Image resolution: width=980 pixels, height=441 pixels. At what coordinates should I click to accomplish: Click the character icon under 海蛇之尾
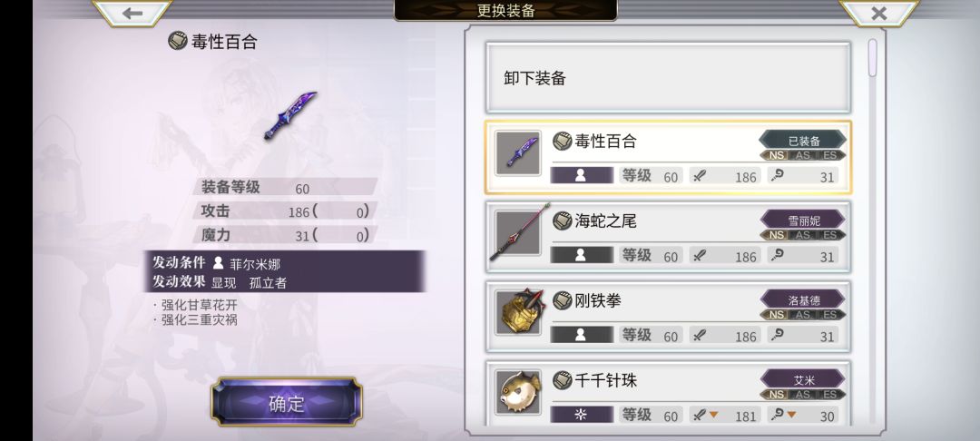582,255
